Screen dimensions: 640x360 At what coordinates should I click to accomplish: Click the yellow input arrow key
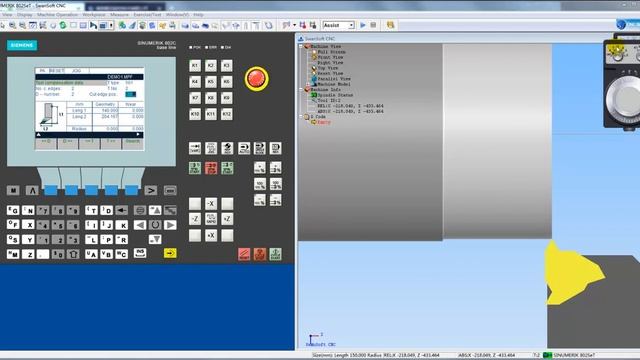point(170,253)
